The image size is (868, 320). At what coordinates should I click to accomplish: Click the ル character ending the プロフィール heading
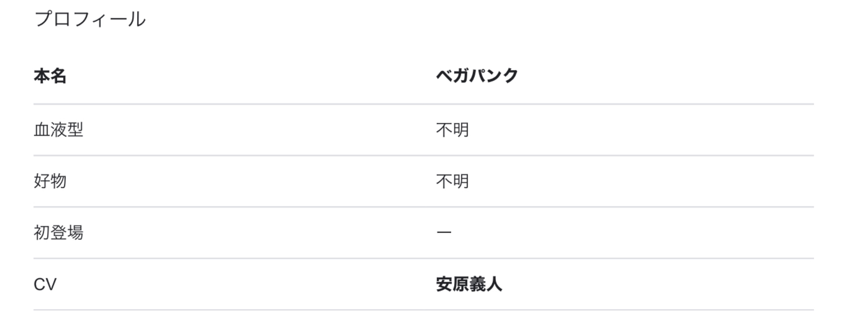pyautogui.click(x=137, y=19)
